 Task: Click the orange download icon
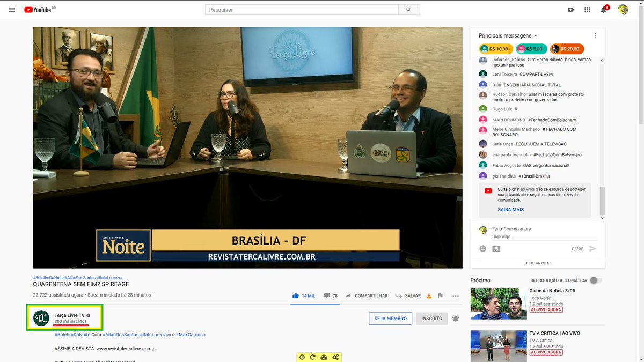point(429,295)
